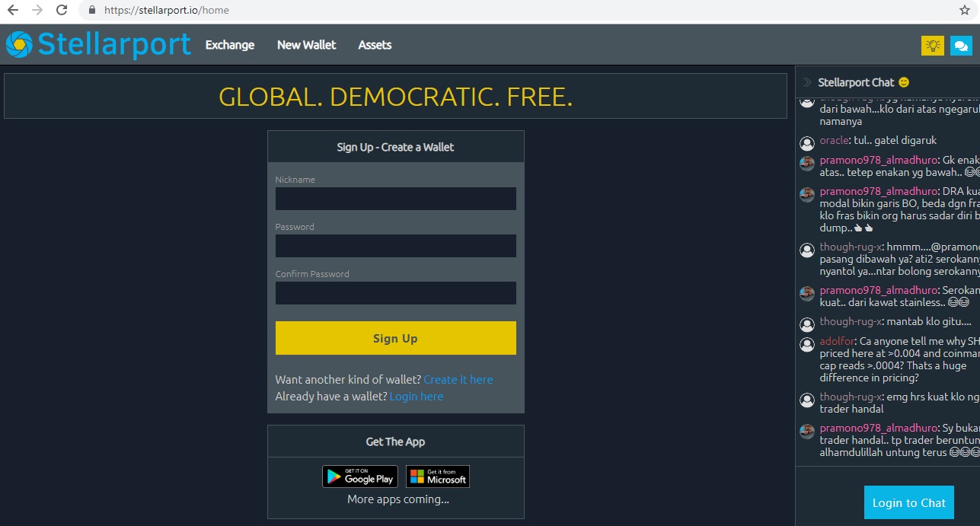Toggle the blue chat bubbles icon
The image size is (980, 526).
(x=961, y=46)
